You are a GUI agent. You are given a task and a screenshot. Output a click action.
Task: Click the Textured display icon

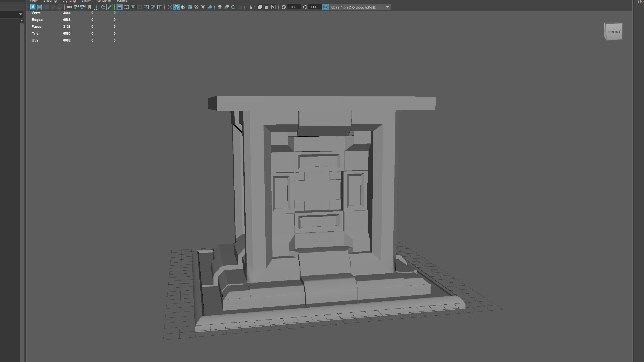[196, 7]
